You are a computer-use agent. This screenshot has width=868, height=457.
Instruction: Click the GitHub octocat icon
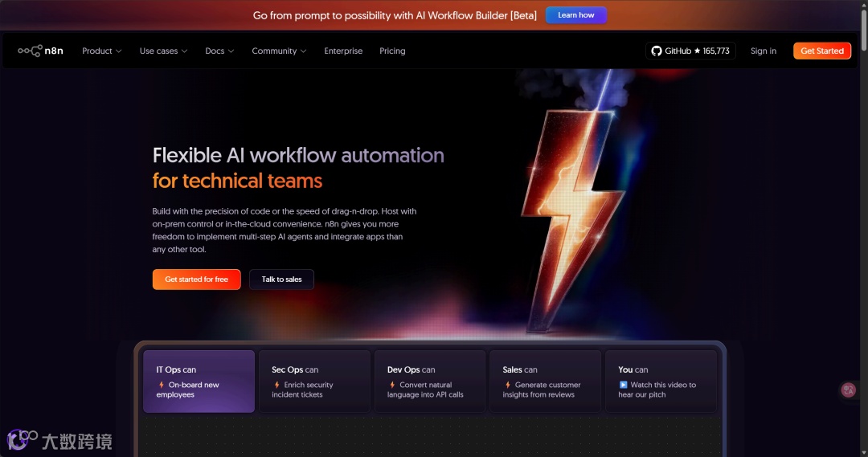tap(656, 51)
